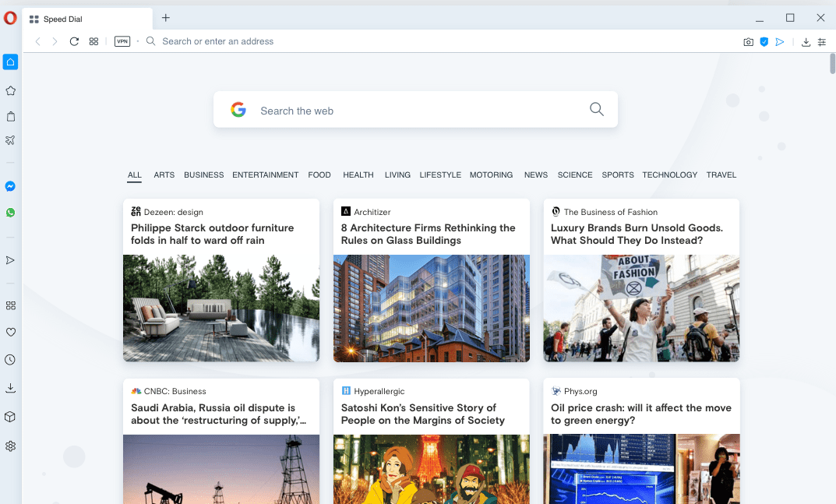This screenshot has height=504, width=836.
Task: Open a new tab with plus button
Action: [166, 18]
